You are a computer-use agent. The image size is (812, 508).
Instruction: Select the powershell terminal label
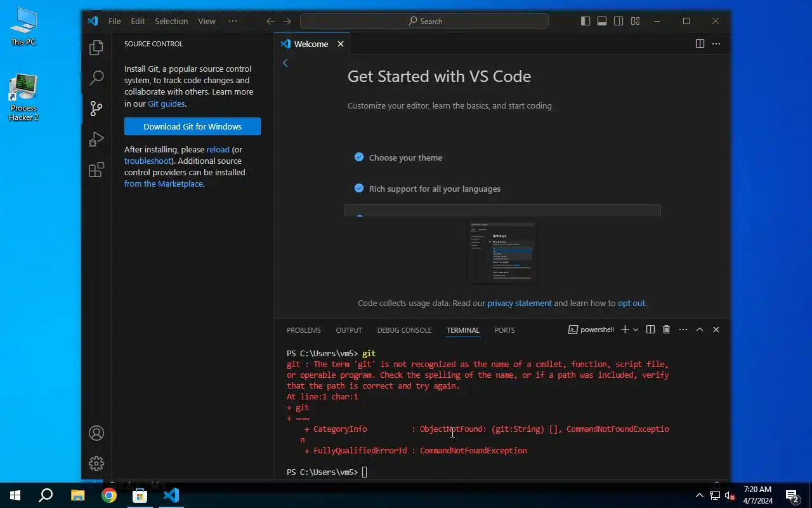[x=591, y=330]
